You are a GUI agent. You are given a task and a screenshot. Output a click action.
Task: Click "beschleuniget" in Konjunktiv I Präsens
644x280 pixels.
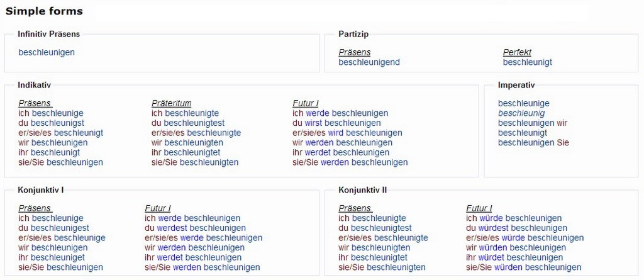(58, 257)
